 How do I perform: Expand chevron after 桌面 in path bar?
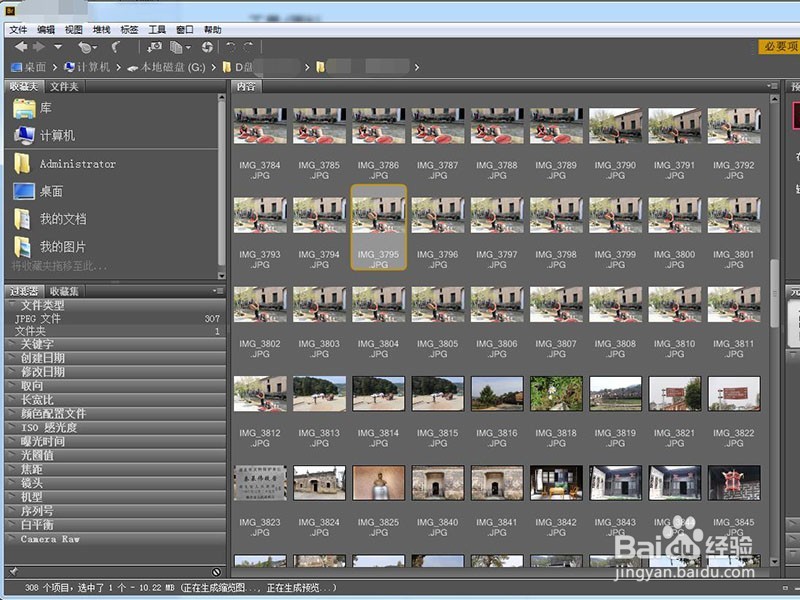point(55,67)
